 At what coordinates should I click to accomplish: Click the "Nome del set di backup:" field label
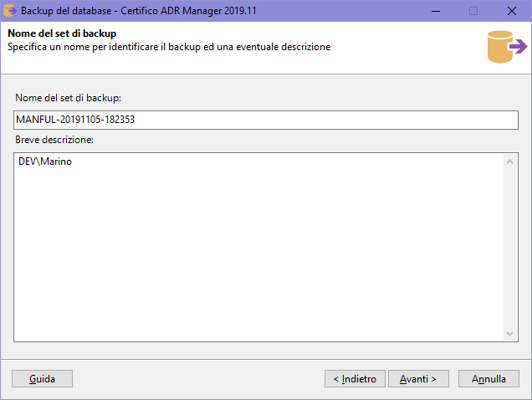click(69, 99)
